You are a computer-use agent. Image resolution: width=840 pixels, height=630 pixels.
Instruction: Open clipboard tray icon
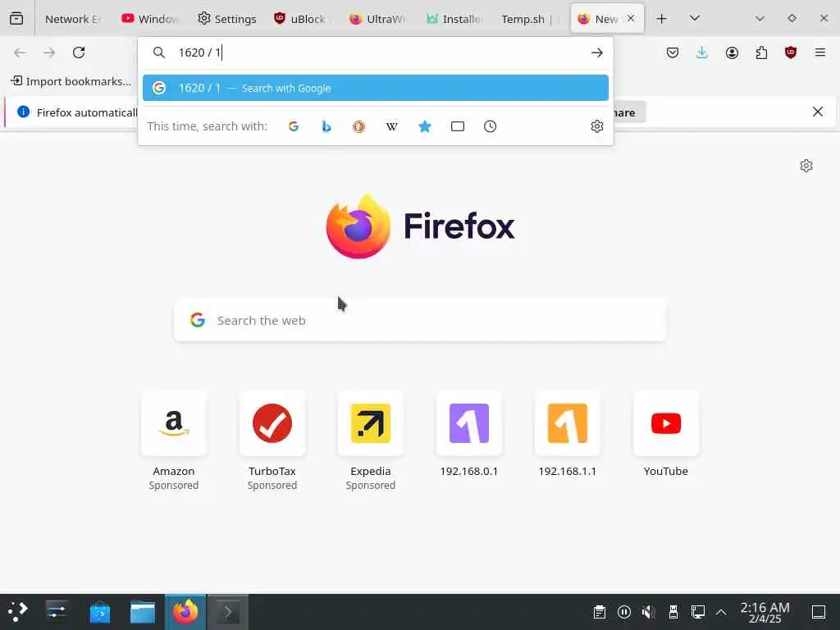pos(600,612)
